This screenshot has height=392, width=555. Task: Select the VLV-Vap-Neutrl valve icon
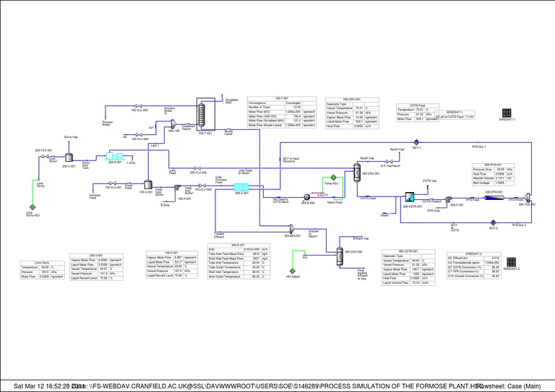(x=390, y=161)
